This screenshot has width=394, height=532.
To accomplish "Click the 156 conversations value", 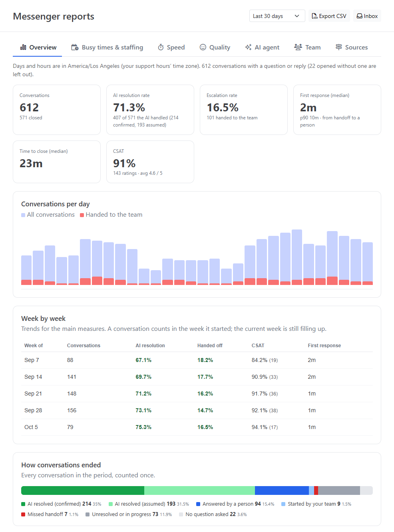I will [72, 410].
